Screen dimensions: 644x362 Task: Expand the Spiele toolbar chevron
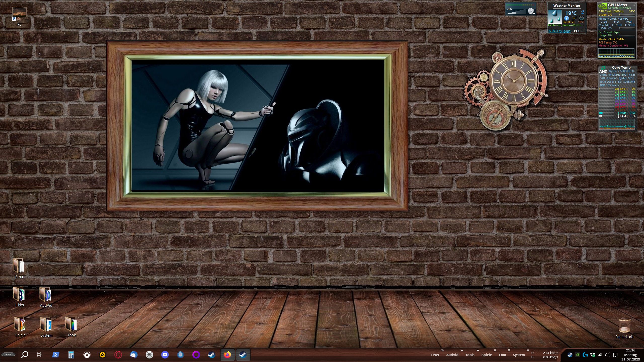[495, 350]
